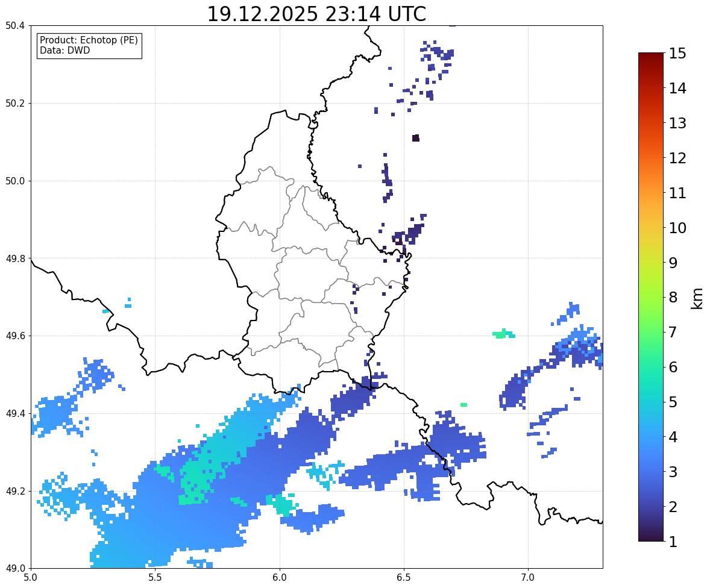
Task: Click the colorbar tick label '12'
Action: click(x=677, y=158)
